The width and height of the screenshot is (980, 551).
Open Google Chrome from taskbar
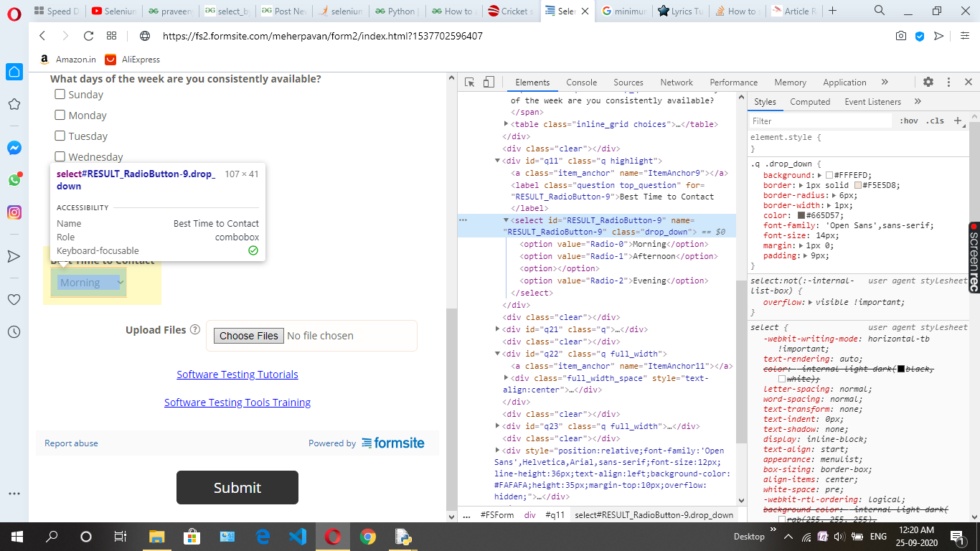coord(367,537)
